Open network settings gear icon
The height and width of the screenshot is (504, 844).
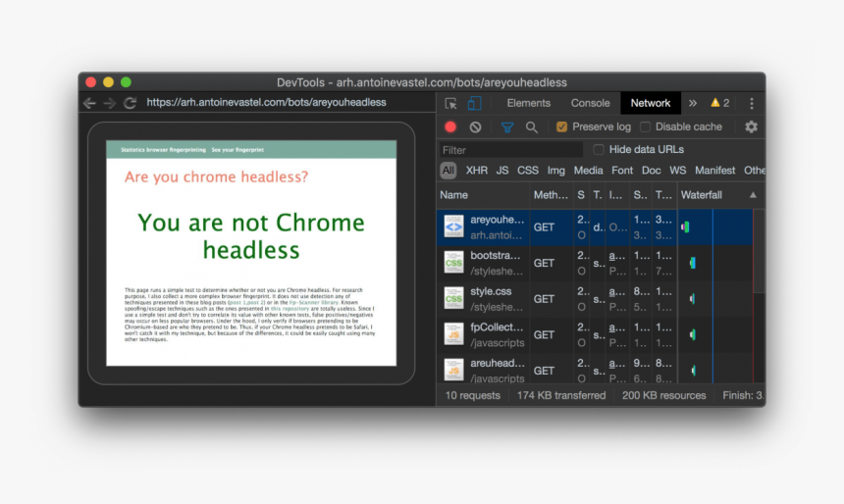(x=751, y=126)
